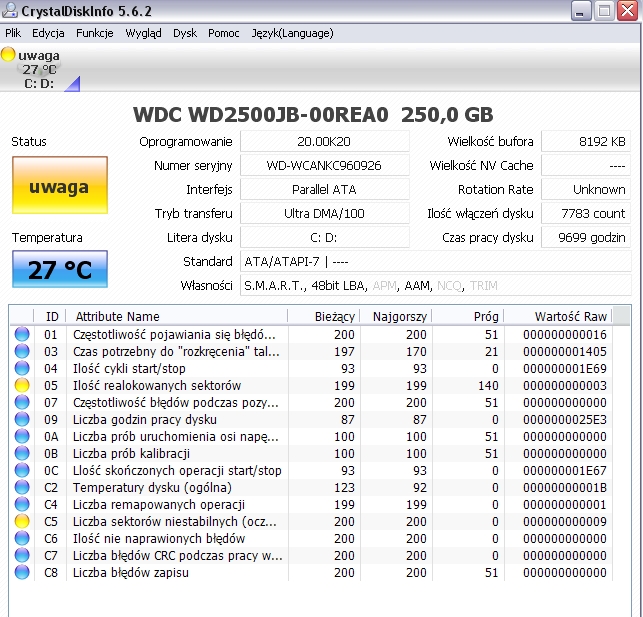Click the features field with S.M.A.R.T., 48bit LBA
643x617 pixels.
[436, 286]
